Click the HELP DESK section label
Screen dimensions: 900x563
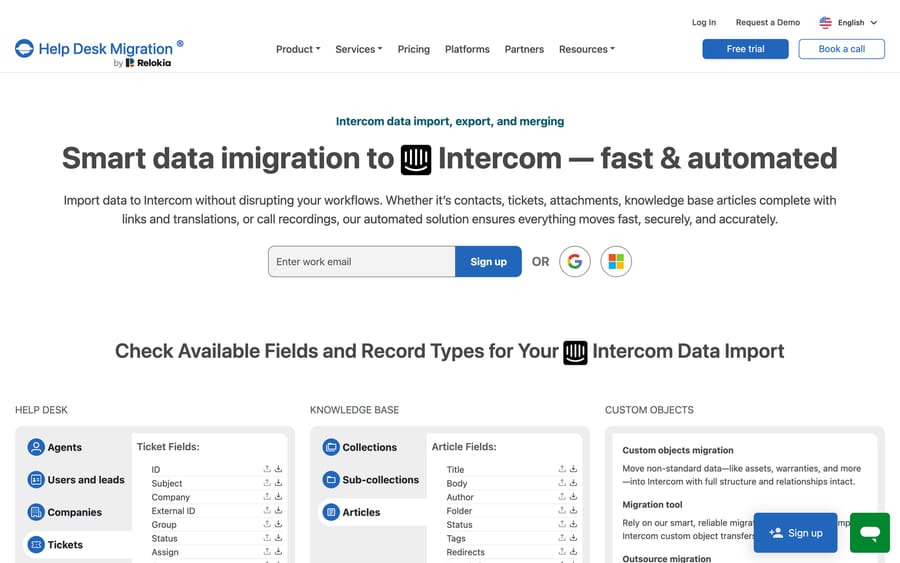click(41, 410)
